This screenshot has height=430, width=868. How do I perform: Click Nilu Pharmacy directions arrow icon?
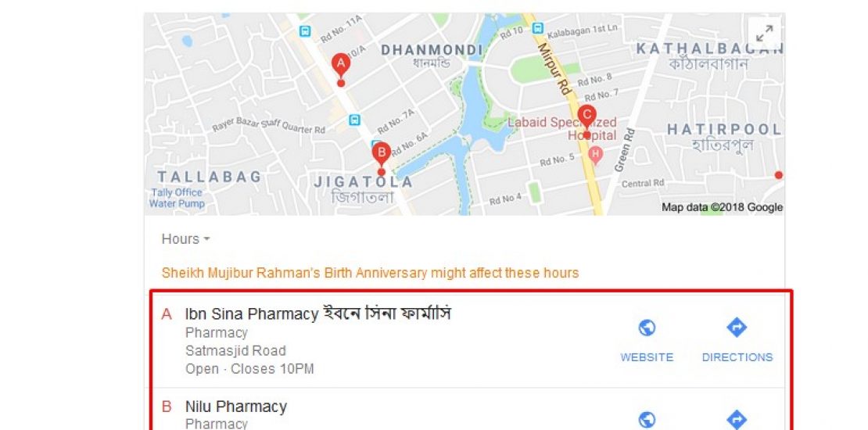[737, 420]
